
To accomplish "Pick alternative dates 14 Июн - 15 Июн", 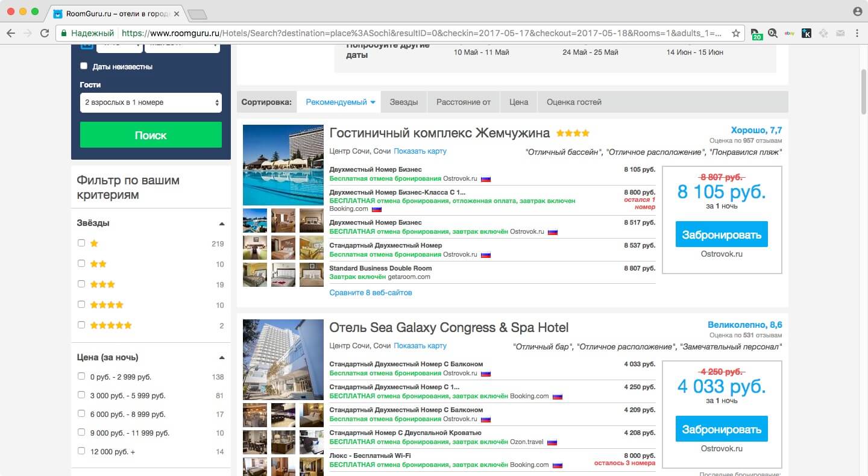I will [695, 52].
